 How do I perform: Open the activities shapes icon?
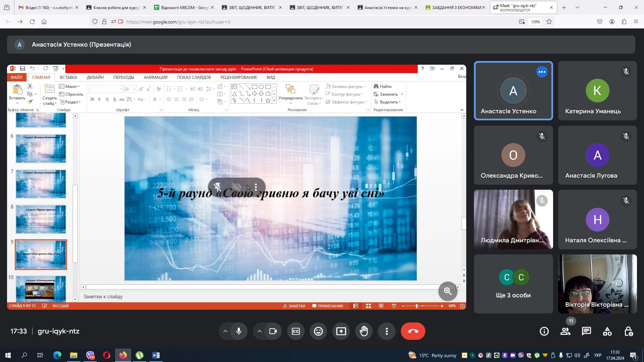607,331
